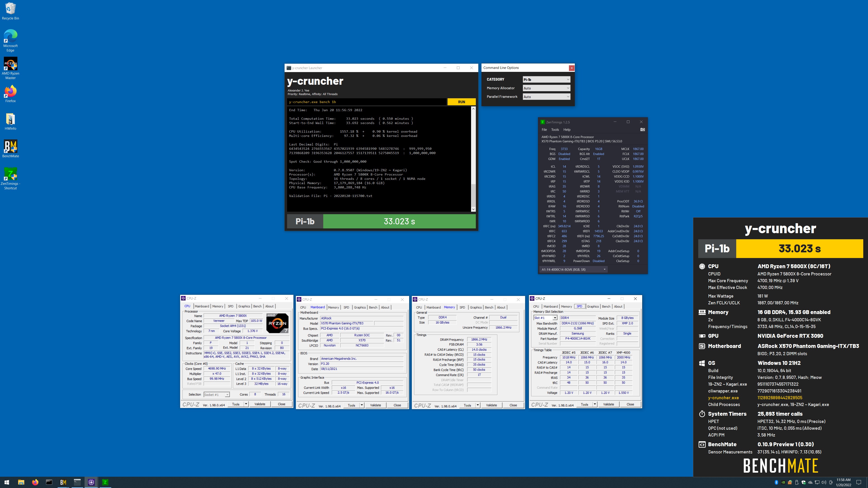Select the BenchMate desktop shortcut
Image resolution: width=868 pixels, height=488 pixels.
pos(10,149)
